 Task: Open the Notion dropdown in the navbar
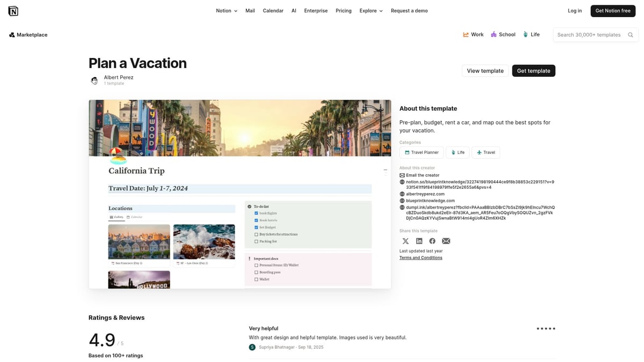(x=226, y=10)
